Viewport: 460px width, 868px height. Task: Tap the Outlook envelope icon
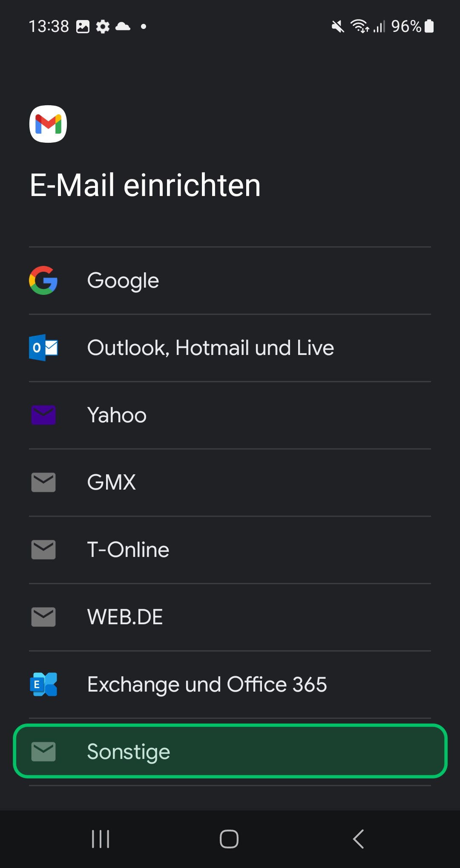point(43,348)
